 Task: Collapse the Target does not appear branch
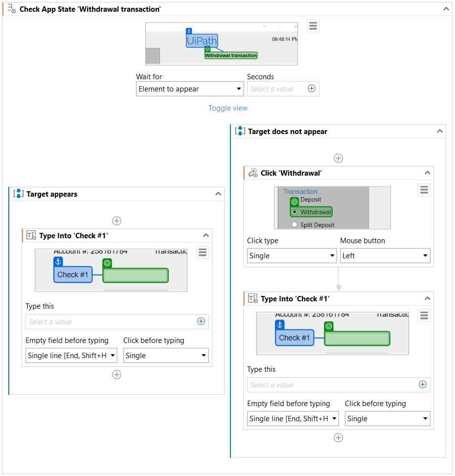click(x=440, y=131)
